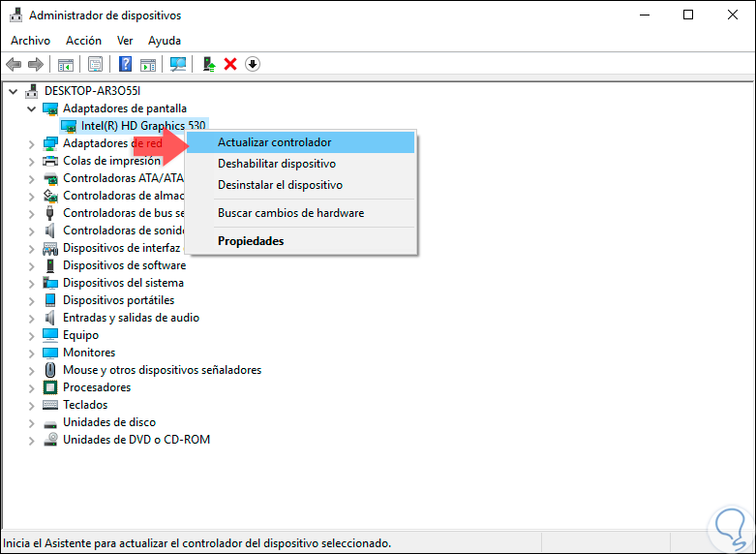
Task: Open the Ayuda menu
Action: [165, 41]
